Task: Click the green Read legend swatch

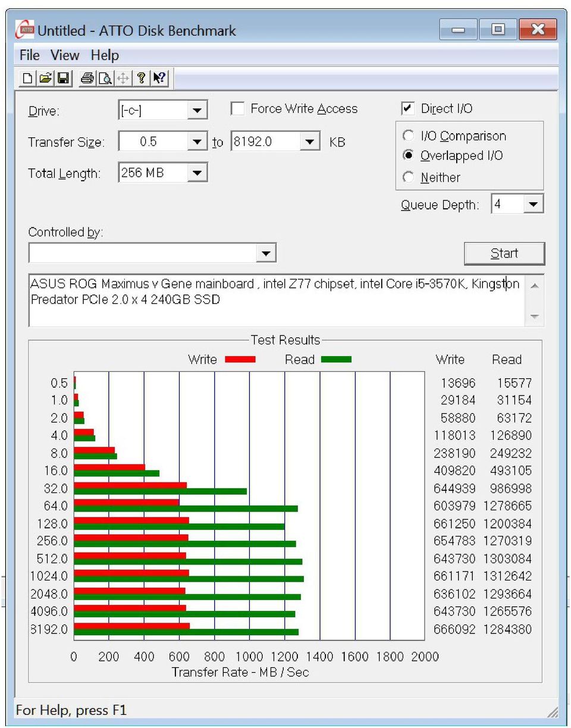Action: click(x=336, y=359)
